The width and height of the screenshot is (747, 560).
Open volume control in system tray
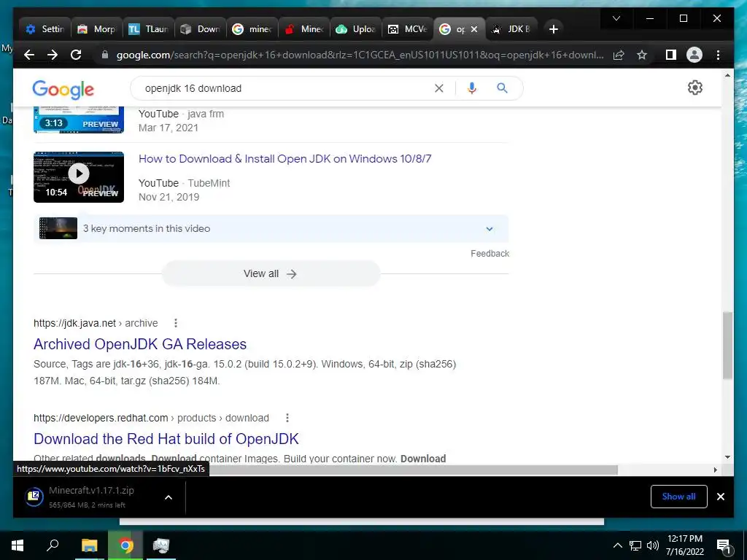[653, 545]
